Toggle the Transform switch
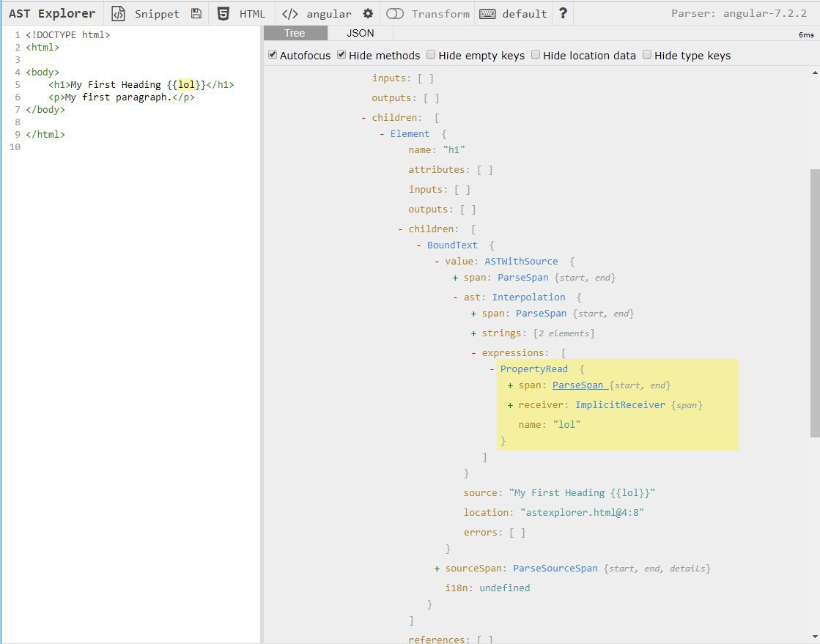 (x=395, y=14)
